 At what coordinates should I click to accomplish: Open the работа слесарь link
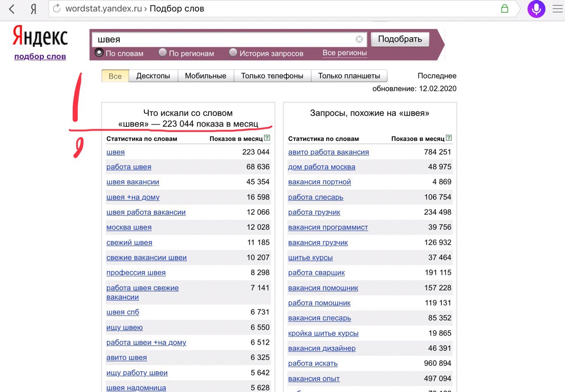[316, 197]
